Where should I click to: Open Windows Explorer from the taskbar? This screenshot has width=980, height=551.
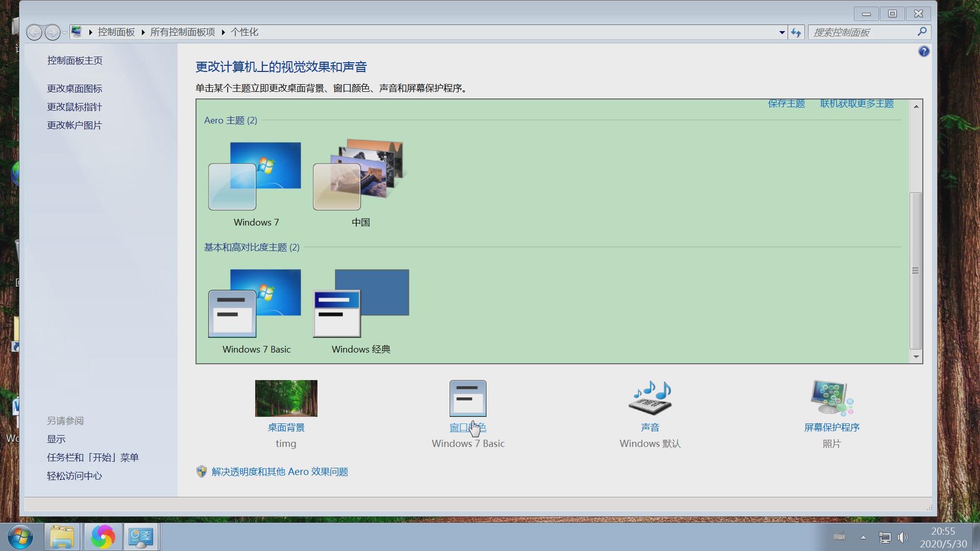[x=62, y=537]
